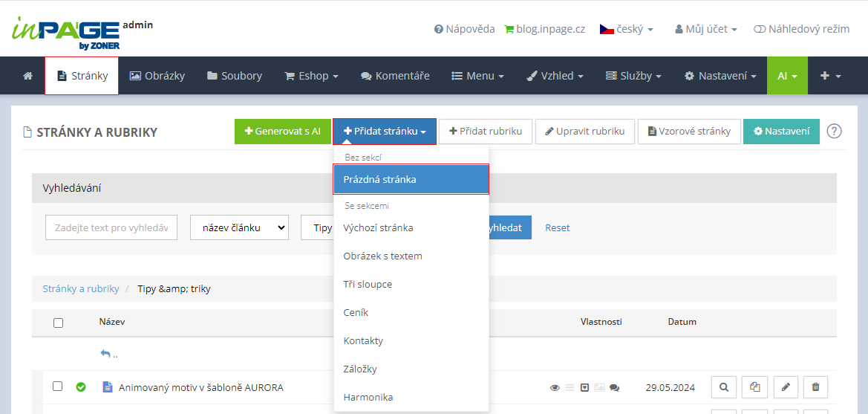Click the preview magnifier icon for AURORA article
Screen dimensions: 868x414
[x=723, y=387]
